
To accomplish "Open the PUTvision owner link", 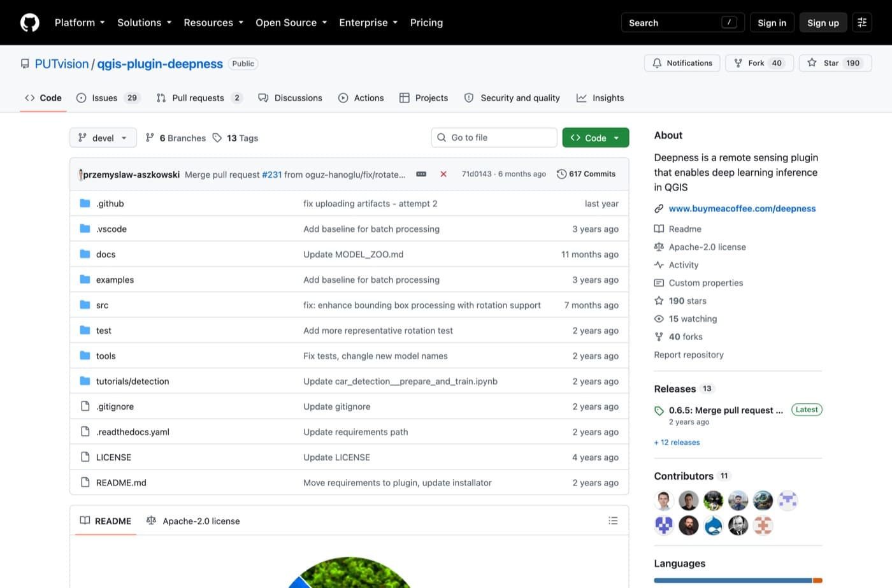I will pos(62,64).
